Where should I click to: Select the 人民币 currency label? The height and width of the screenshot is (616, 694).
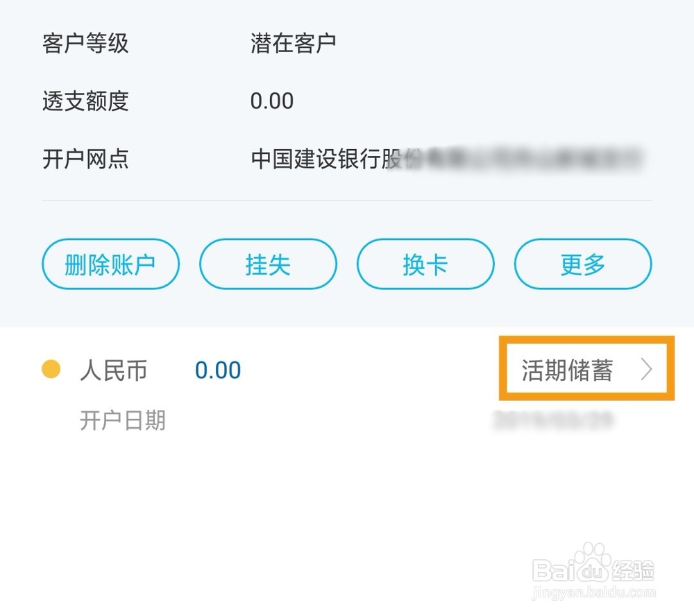coord(114,370)
